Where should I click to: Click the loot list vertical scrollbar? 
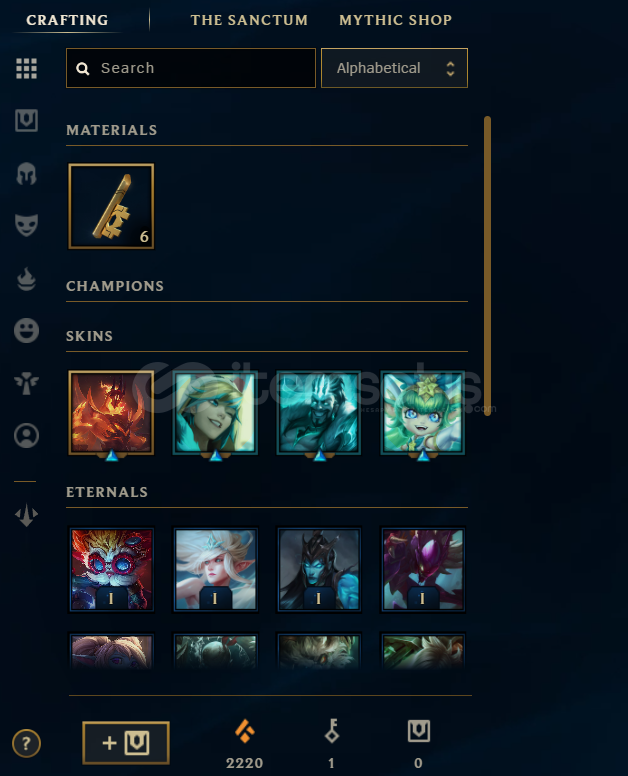[x=487, y=266]
